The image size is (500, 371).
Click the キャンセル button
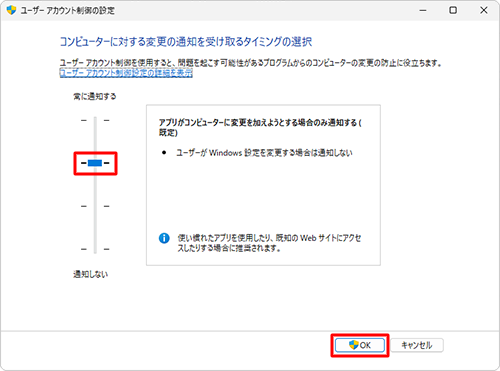point(417,345)
